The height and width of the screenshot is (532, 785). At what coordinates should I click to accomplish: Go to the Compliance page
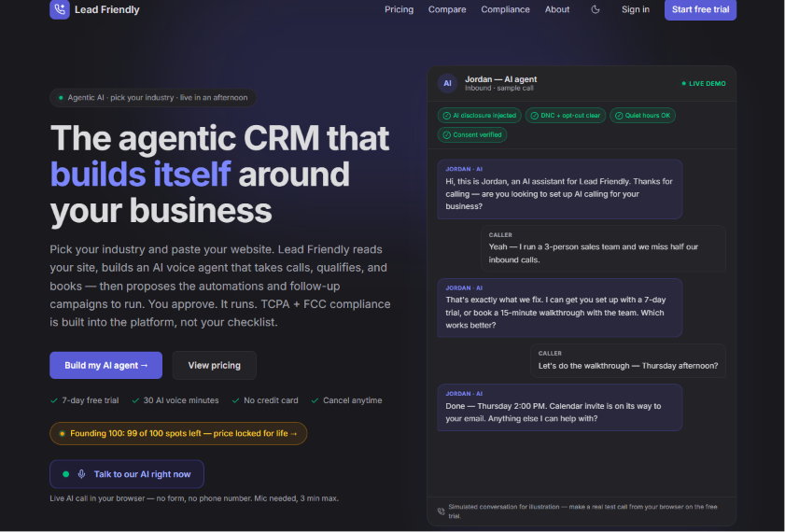coord(505,9)
